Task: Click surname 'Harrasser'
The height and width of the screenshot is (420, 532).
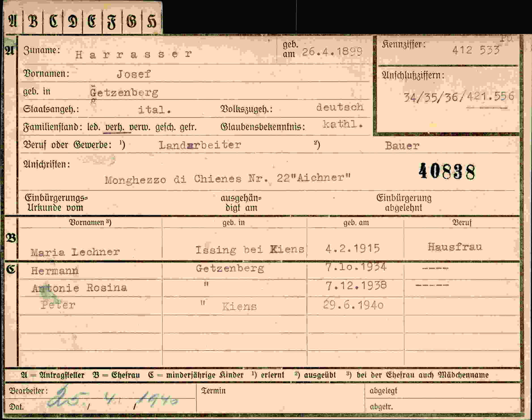Action: pos(134,54)
